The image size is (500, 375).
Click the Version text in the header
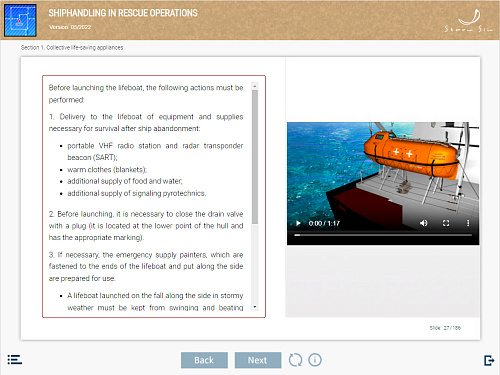70,27
